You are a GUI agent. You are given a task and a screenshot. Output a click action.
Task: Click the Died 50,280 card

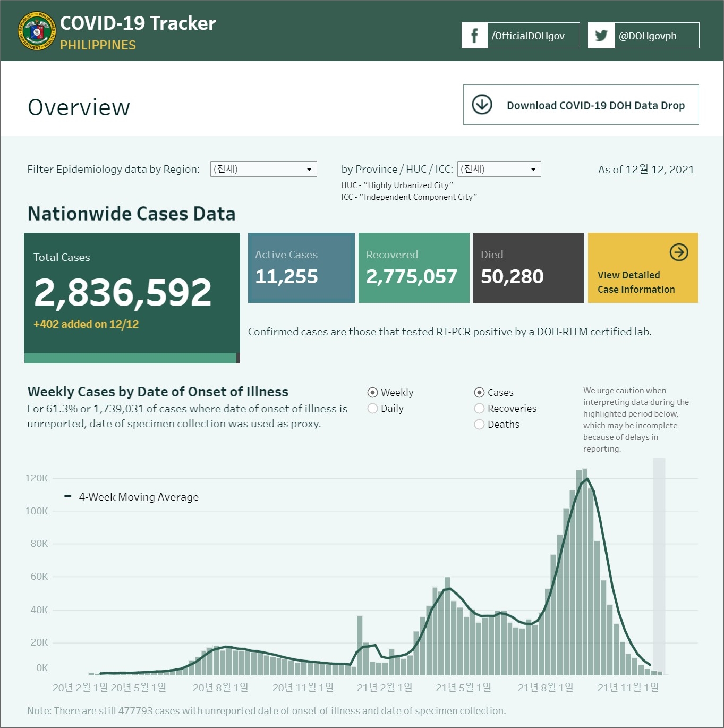[529, 268]
